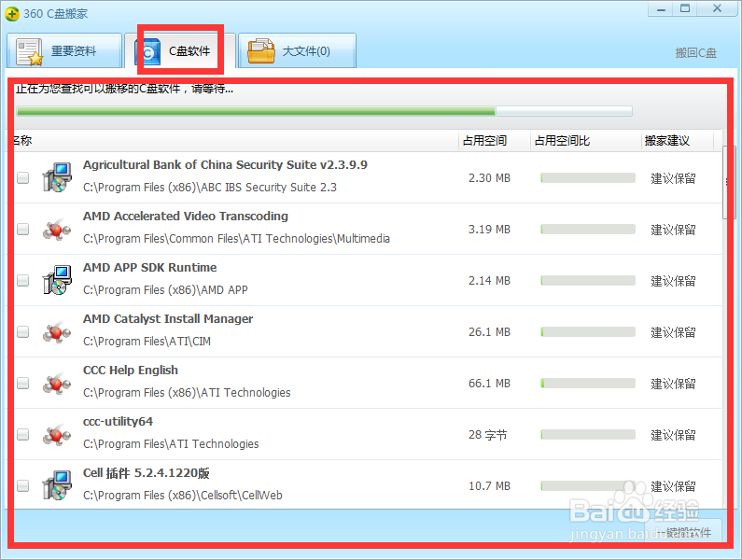The width and height of the screenshot is (742, 560).
Task: Select the Cell 插件 5.2.4.1220版 title
Action: pyautogui.click(x=147, y=473)
